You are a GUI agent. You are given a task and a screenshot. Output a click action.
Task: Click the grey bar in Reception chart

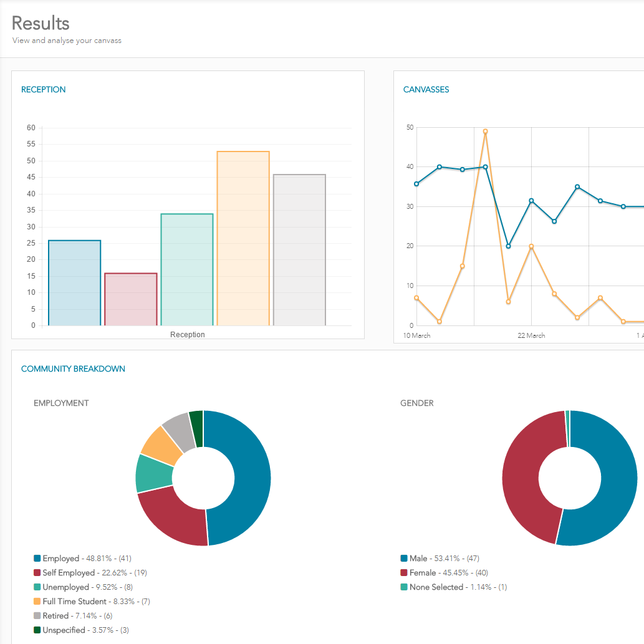click(299, 250)
